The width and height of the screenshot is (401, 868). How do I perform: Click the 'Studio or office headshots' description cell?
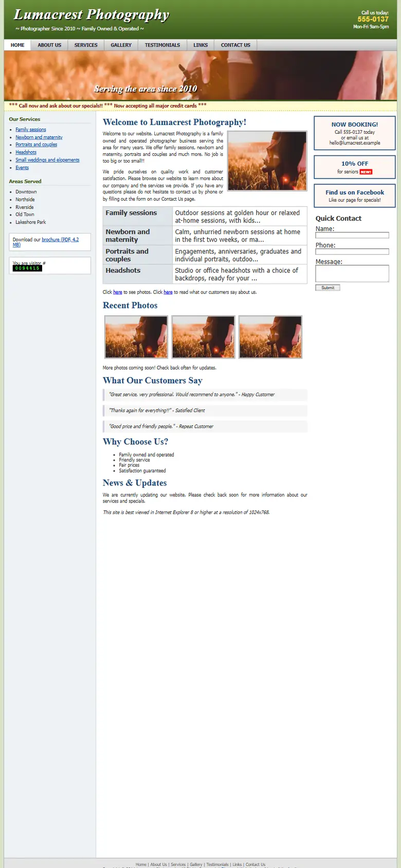coord(240,274)
